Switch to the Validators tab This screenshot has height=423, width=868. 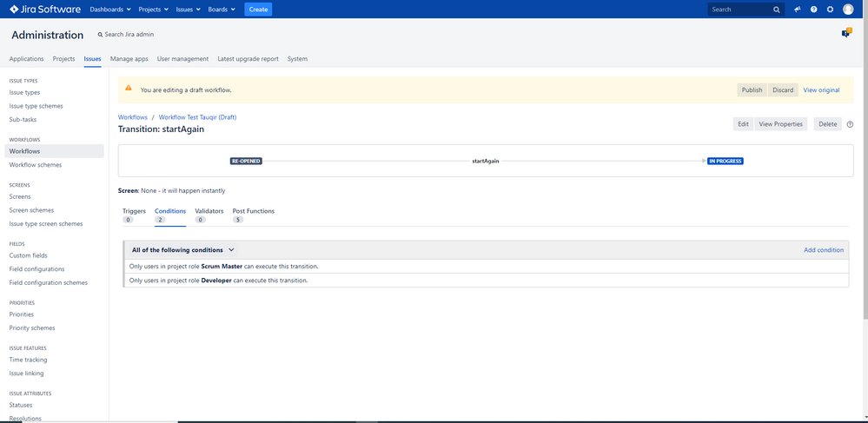209,215
